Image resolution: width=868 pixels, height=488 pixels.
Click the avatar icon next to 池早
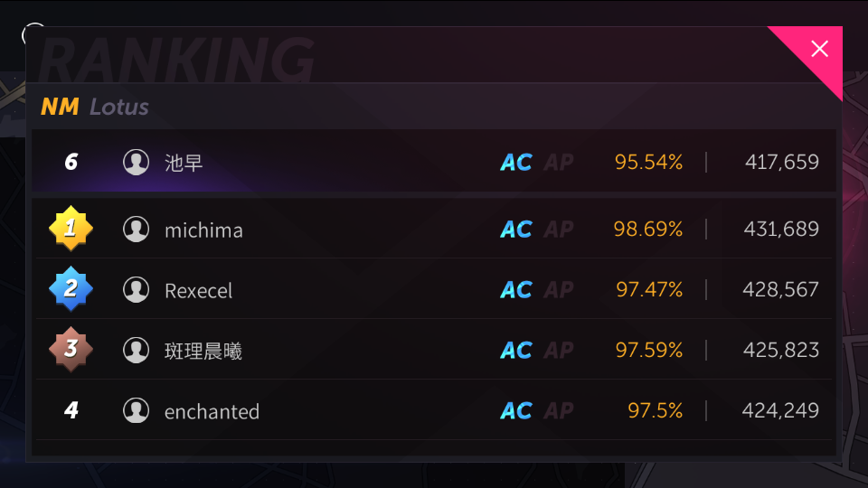(x=136, y=162)
